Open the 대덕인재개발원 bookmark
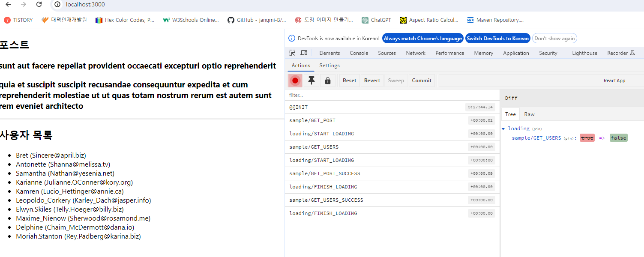This screenshot has width=644, height=257. tap(64, 20)
